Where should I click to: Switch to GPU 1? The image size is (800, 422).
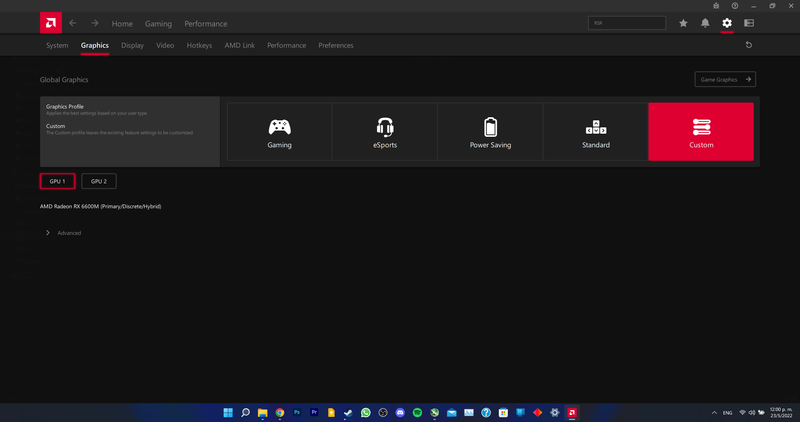(58, 181)
